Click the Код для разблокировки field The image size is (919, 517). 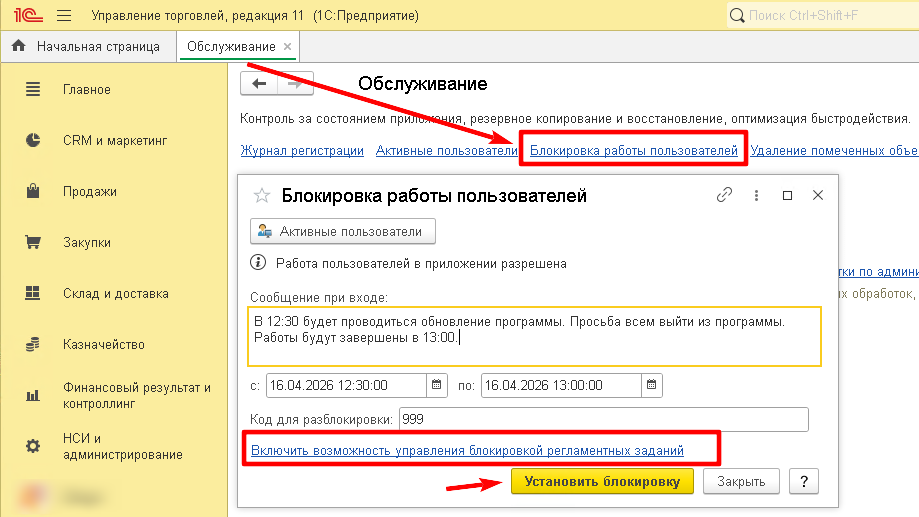(604, 420)
